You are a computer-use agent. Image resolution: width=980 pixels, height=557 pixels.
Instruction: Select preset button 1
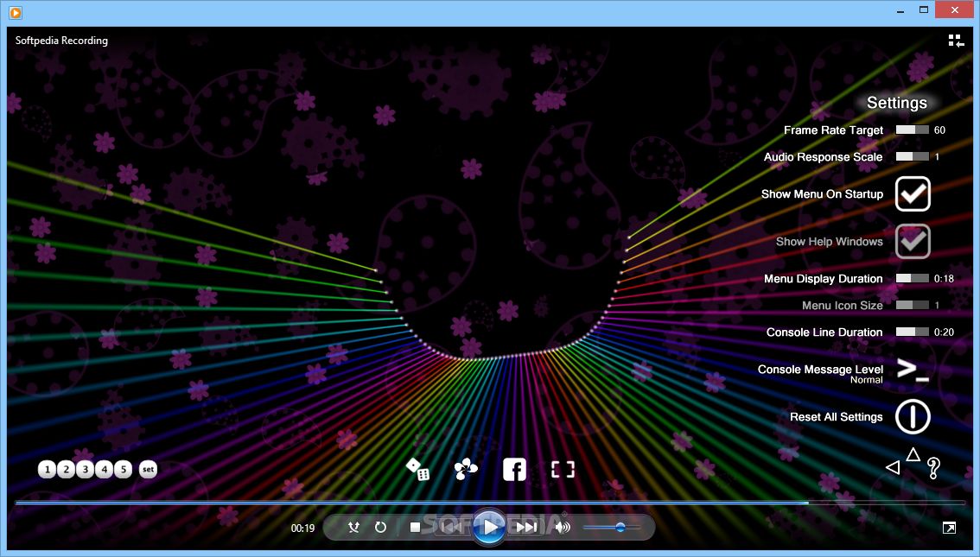(47, 469)
